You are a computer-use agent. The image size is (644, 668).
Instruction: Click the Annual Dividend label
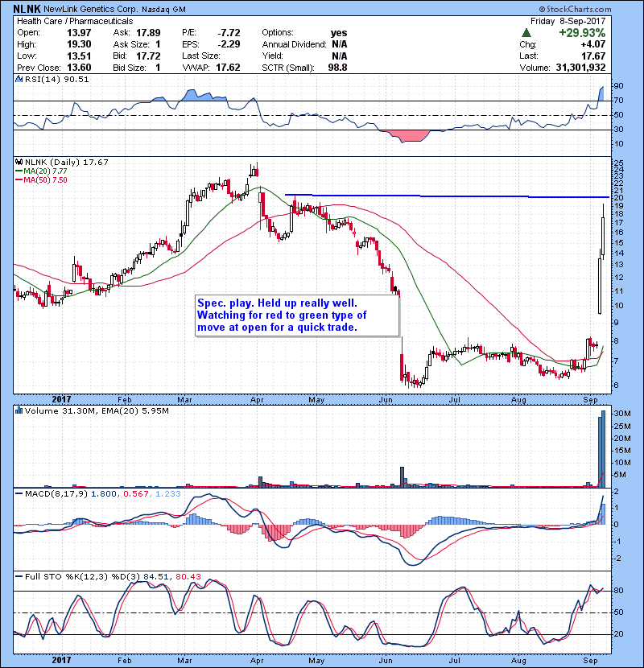(x=295, y=44)
